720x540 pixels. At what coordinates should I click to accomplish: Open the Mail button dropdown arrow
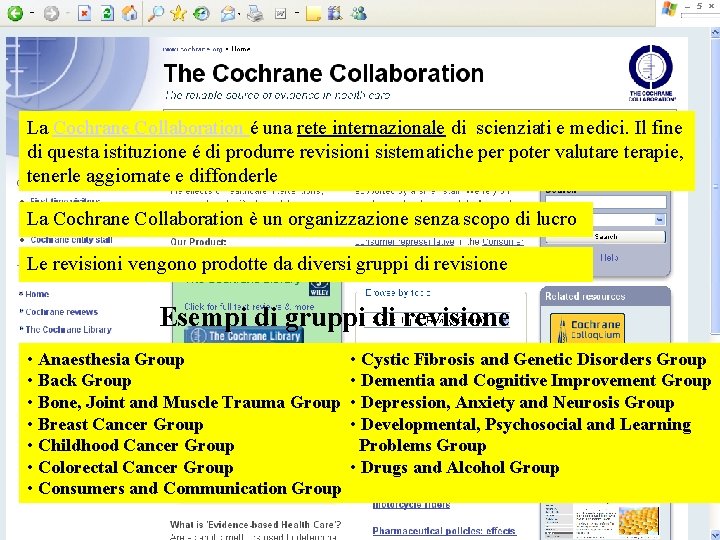(241, 13)
